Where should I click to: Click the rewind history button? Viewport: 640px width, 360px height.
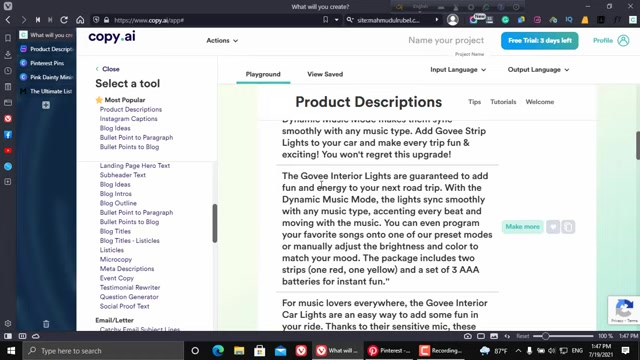tap(38, 20)
